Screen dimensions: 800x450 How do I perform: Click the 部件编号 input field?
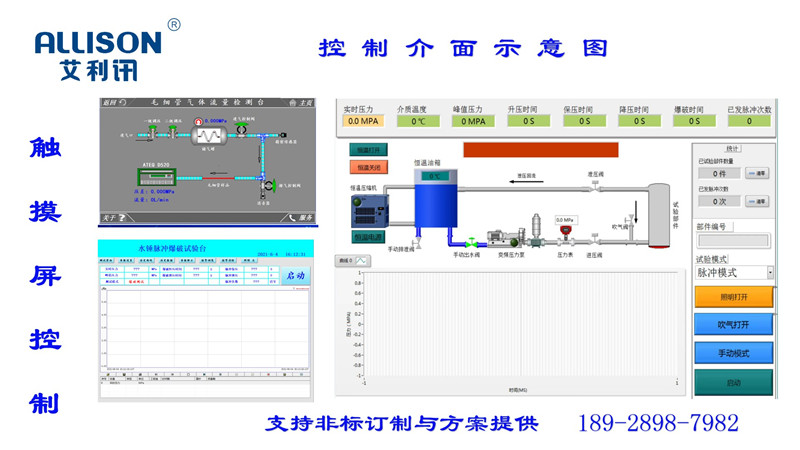[734, 240]
